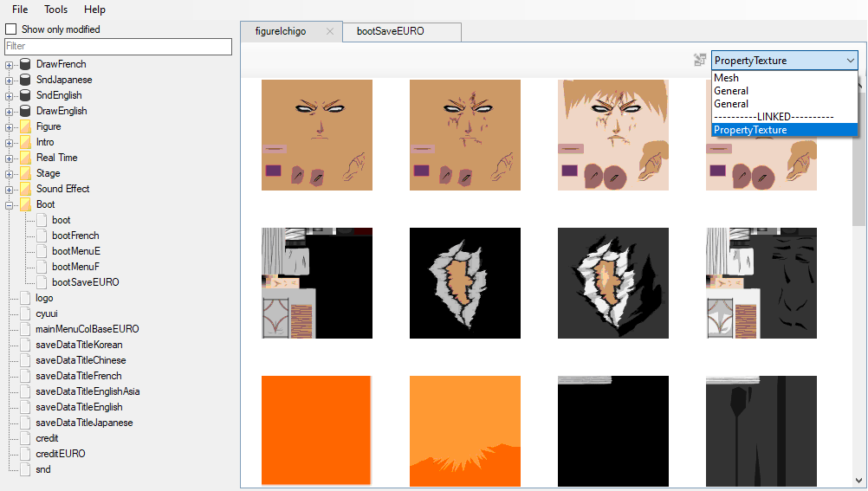The height and width of the screenshot is (491, 868).
Task: Open the File menu
Action: [x=20, y=10]
